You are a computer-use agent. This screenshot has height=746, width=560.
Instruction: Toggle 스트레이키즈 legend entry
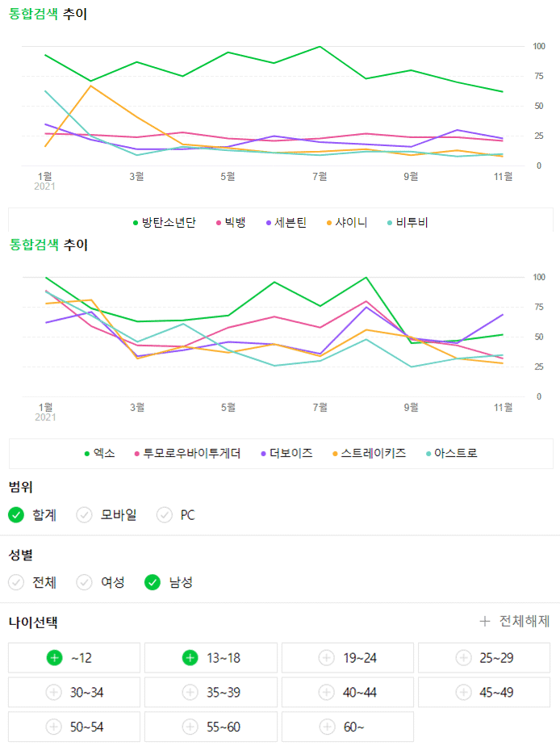(x=368, y=454)
